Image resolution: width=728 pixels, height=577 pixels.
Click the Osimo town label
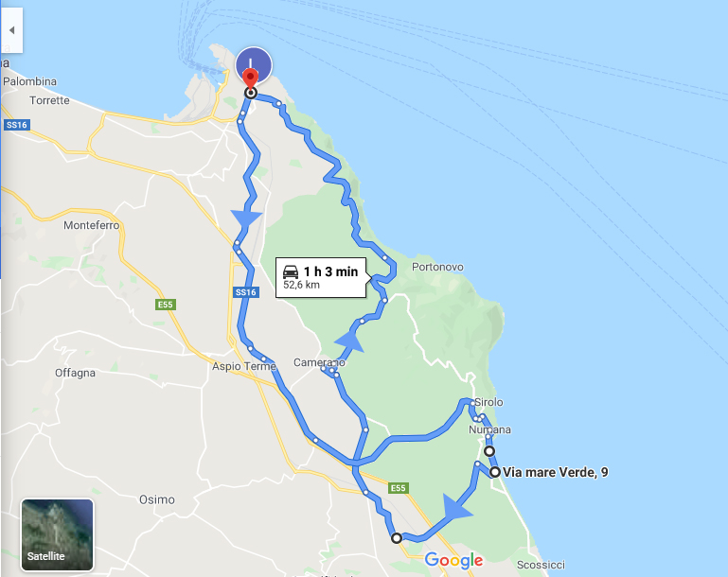coord(157,499)
